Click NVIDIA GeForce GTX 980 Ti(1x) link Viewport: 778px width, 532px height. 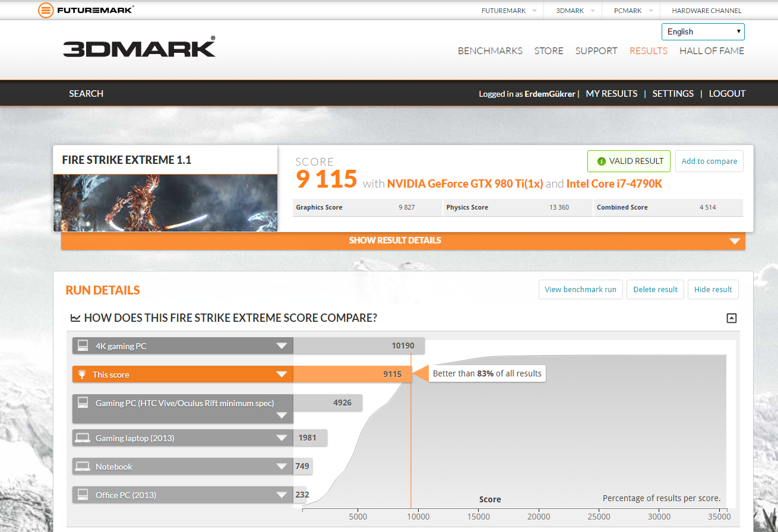pyautogui.click(x=465, y=184)
